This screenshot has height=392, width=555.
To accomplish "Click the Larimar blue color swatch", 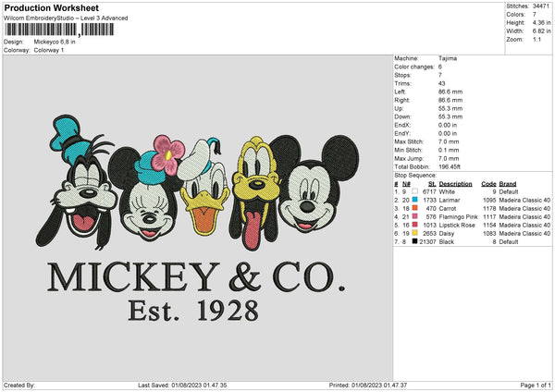I will coord(414,200).
